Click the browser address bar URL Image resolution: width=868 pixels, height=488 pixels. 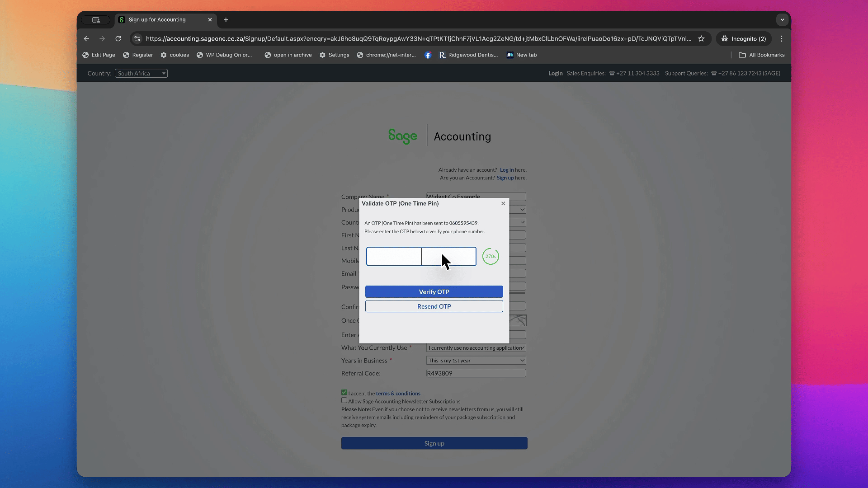point(419,39)
